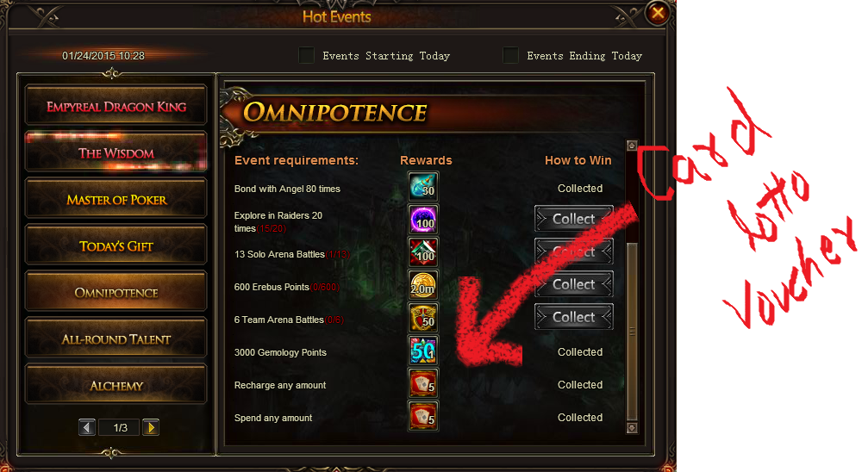The width and height of the screenshot is (868, 472).
Task: Collect the Explore in Raiders reward
Action: (574, 219)
